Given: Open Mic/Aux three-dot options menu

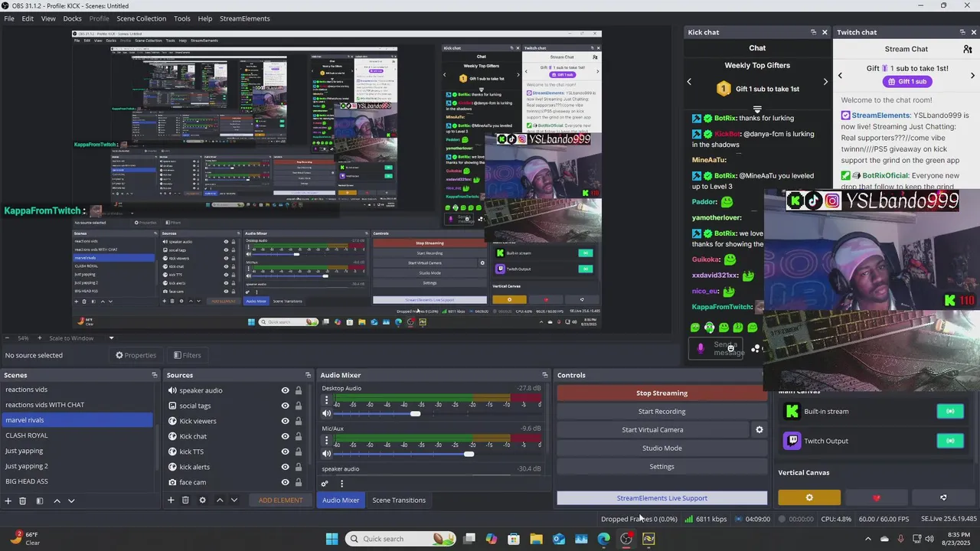Looking at the screenshot, I should 327,441.
